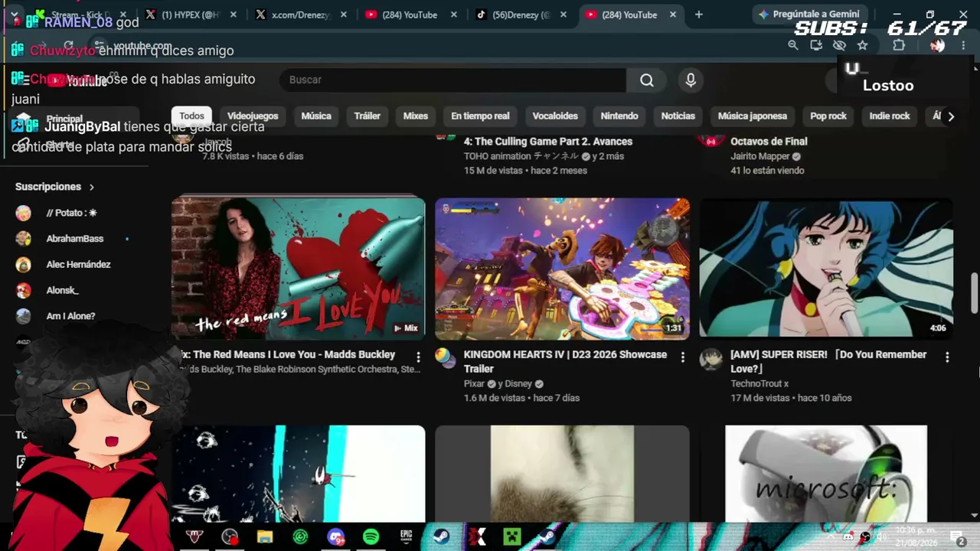The height and width of the screenshot is (551, 980).
Task: Open Epic Games Launcher from the taskbar
Action: [407, 537]
